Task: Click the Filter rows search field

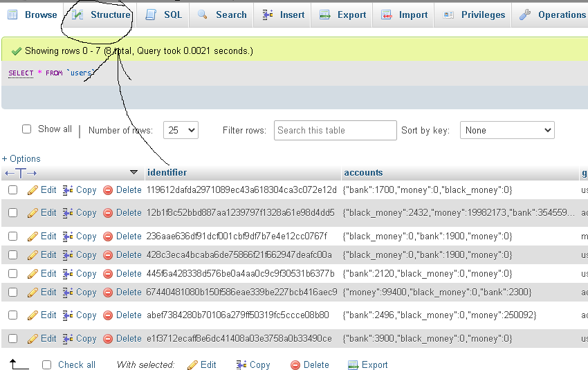Action: click(x=336, y=130)
